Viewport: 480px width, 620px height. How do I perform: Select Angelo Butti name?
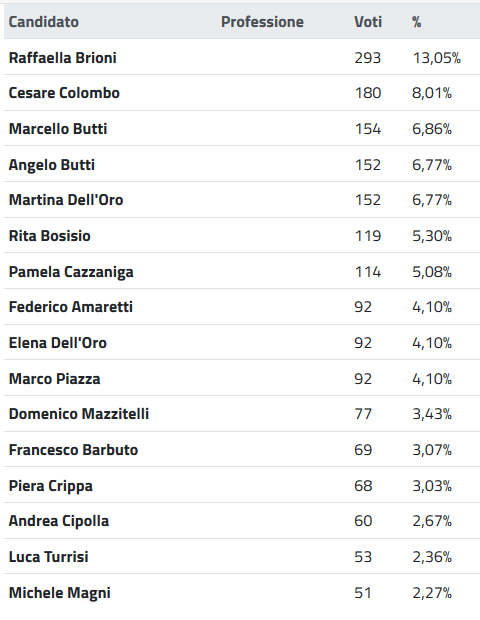[52, 164]
